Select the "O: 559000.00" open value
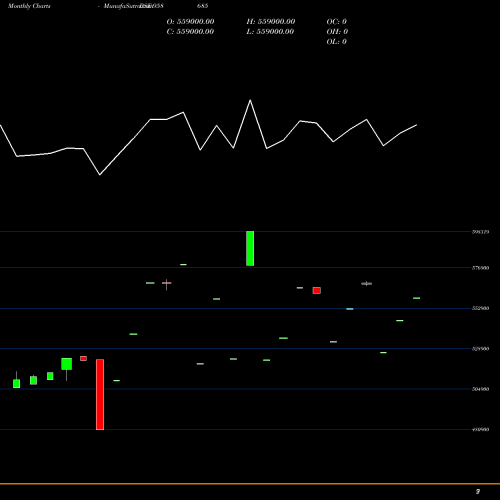 190,22
